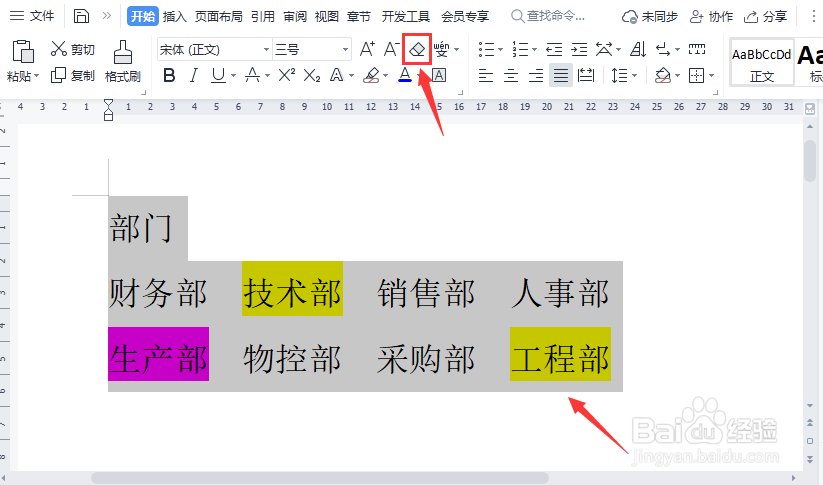823x485 pixels.
Task: Click the line spacing icon
Action: (619, 76)
